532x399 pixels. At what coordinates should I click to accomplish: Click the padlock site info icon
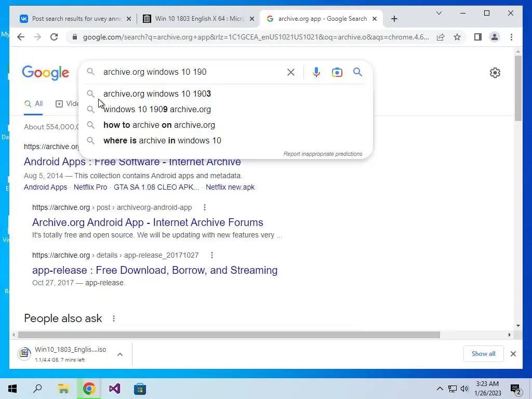(75, 37)
